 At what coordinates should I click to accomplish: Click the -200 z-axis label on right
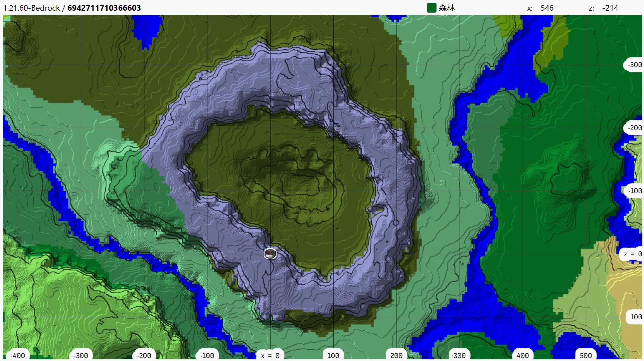pyautogui.click(x=633, y=128)
